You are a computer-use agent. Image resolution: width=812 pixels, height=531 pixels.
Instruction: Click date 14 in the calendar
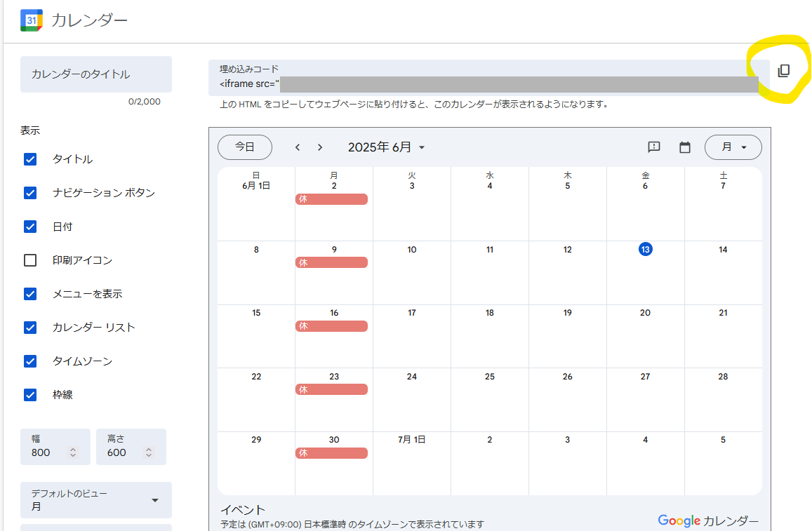click(723, 250)
